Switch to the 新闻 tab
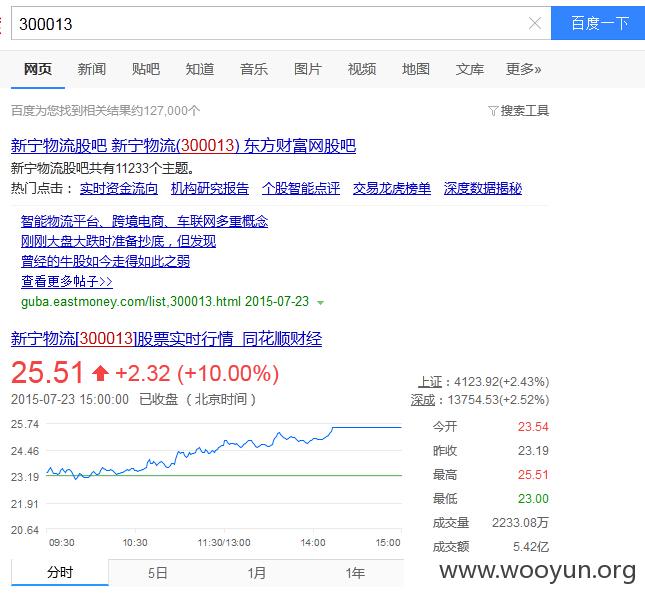The height and width of the screenshot is (599, 645). (x=92, y=69)
